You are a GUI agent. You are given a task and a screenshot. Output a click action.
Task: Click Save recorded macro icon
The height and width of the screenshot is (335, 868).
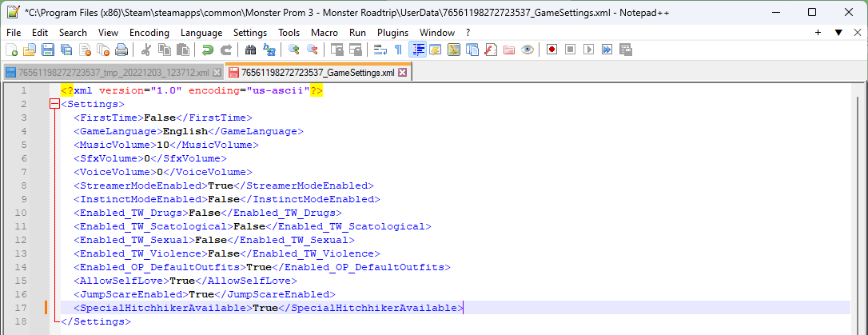coord(626,50)
